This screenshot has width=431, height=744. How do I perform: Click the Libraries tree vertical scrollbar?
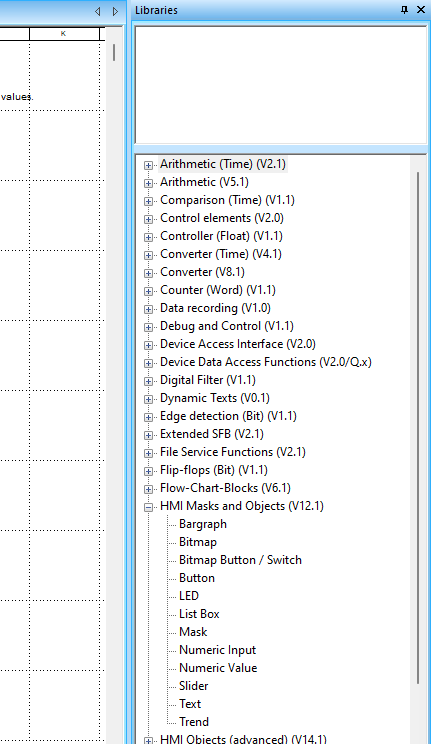418,427
